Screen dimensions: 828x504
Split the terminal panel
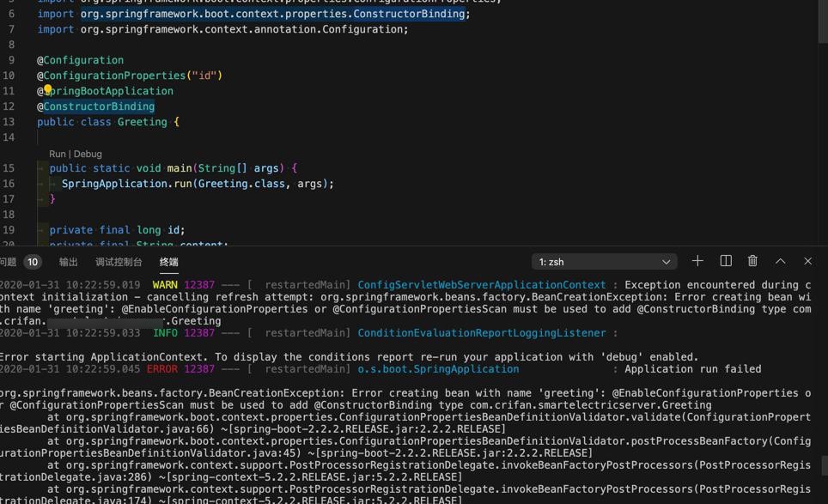(x=726, y=261)
